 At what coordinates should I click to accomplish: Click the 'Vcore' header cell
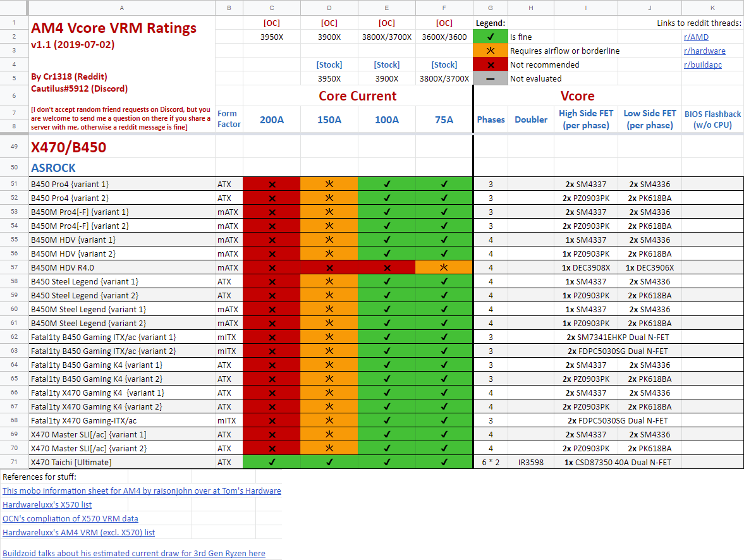(x=578, y=96)
